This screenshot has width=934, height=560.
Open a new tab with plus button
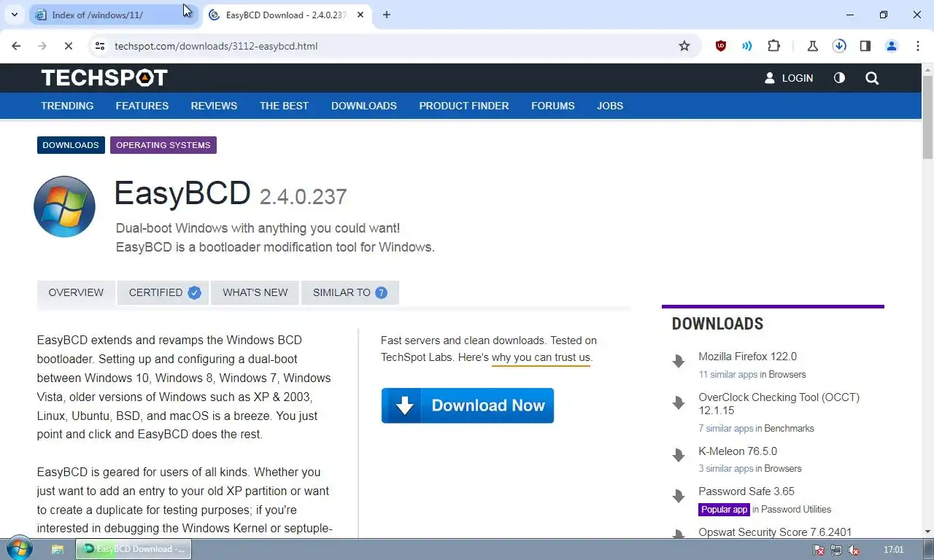(386, 15)
